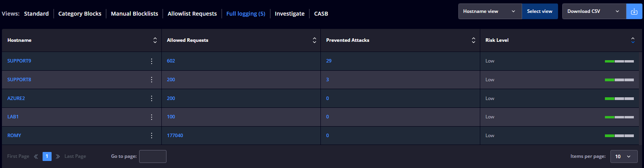Expand the Hostname view dropdown
Screen dimensions: 644x168
click(x=490, y=11)
